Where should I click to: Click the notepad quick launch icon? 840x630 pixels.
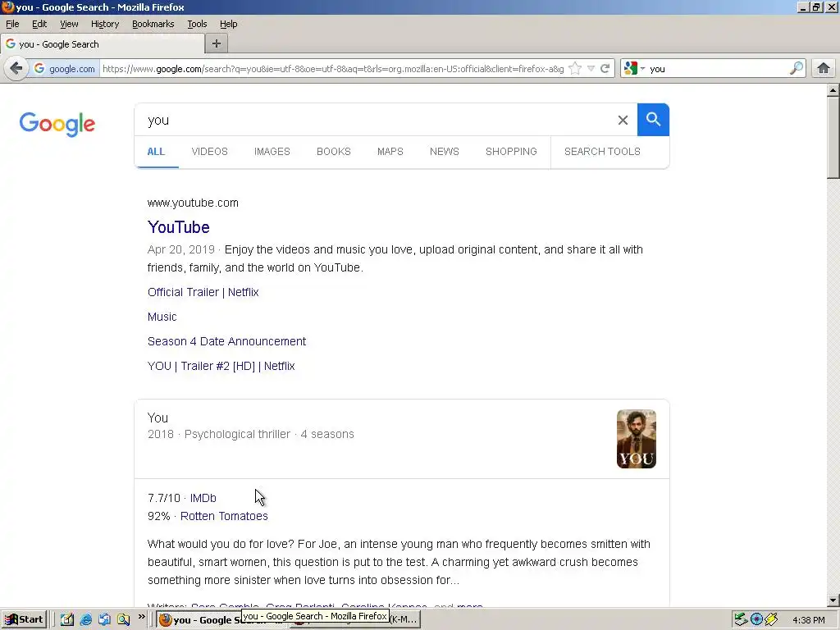(67, 619)
